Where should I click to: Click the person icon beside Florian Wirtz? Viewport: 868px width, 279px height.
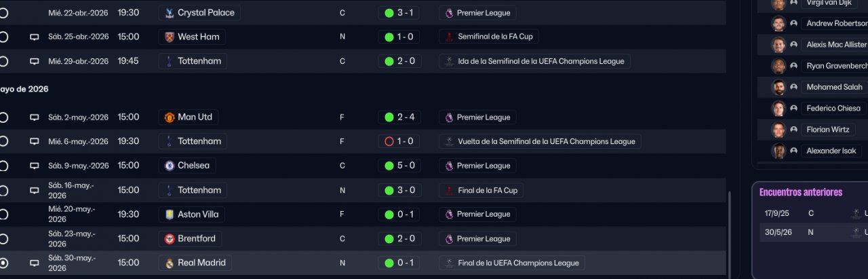[x=793, y=130]
